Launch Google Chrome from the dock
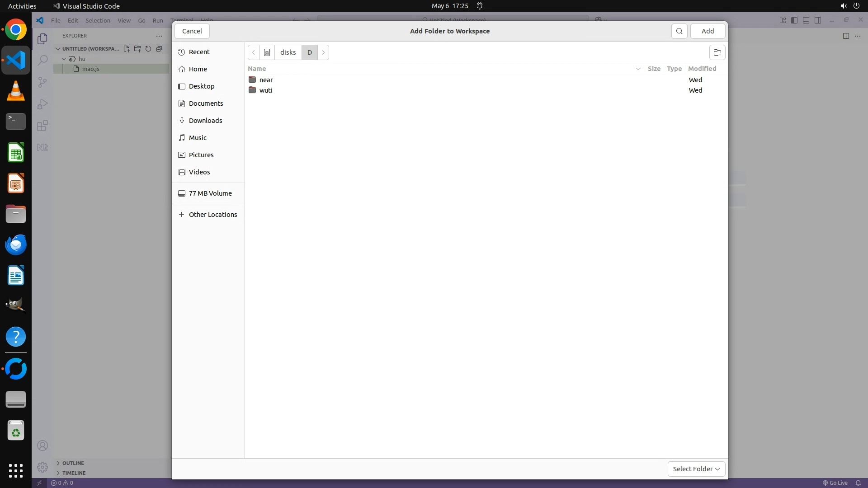 [x=16, y=30]
